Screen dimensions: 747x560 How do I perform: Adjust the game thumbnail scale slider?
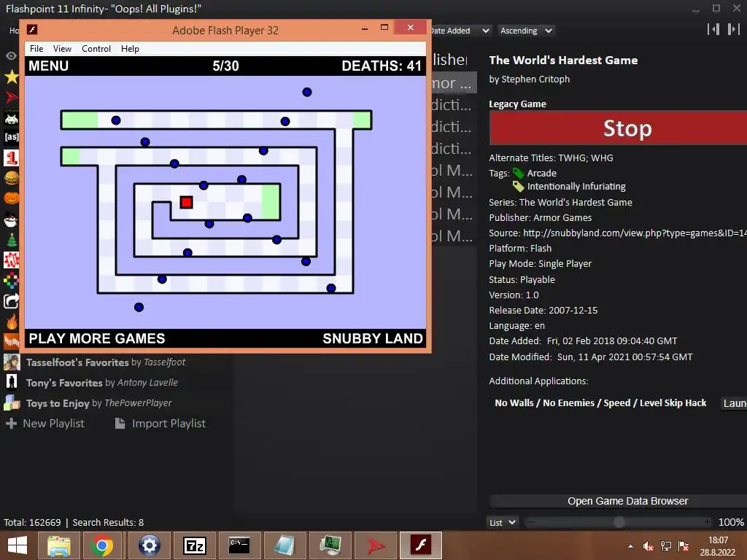pyautogui.click(x=619, y=522)
